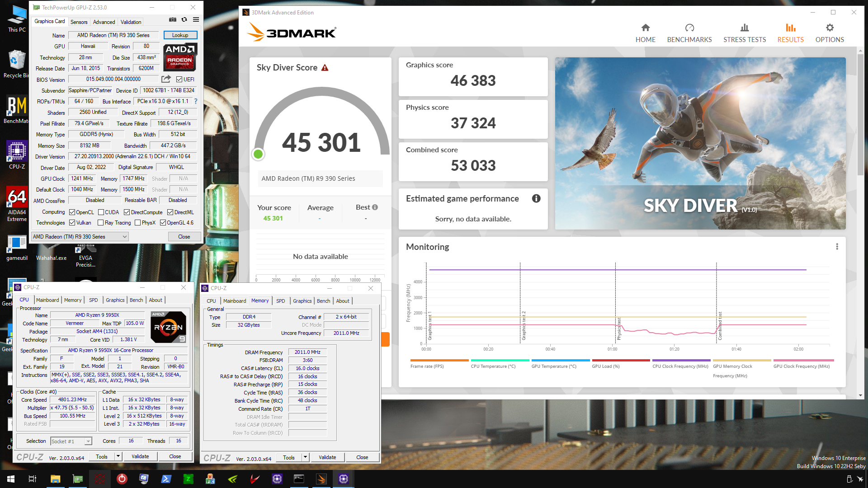The width and height of the screenshot is (868, 488).
Task: Open the Validation tab in GPU-Z
Action: coord(131,22)
